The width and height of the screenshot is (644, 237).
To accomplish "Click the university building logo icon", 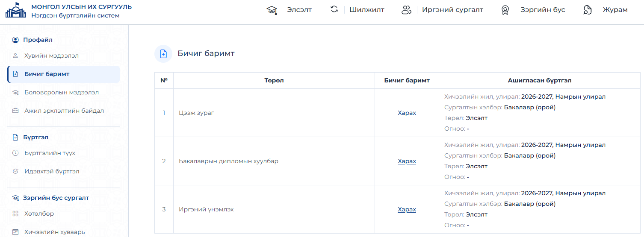I will [16, 10].
